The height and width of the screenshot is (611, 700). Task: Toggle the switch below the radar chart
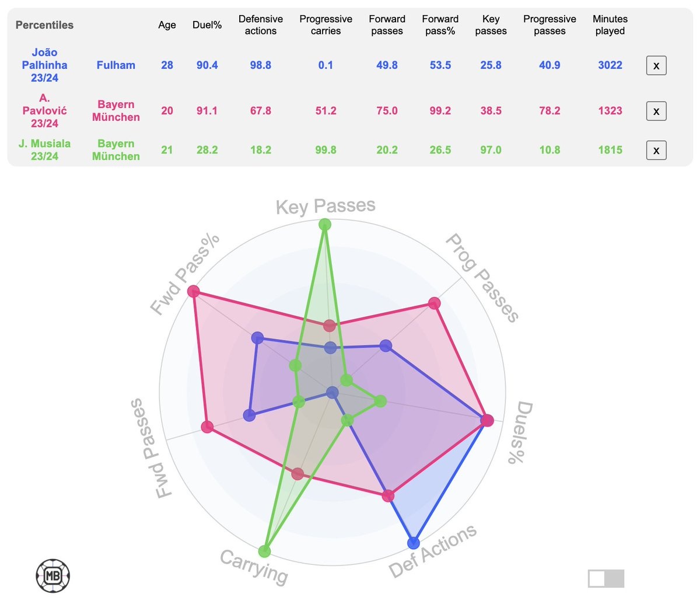606,578
